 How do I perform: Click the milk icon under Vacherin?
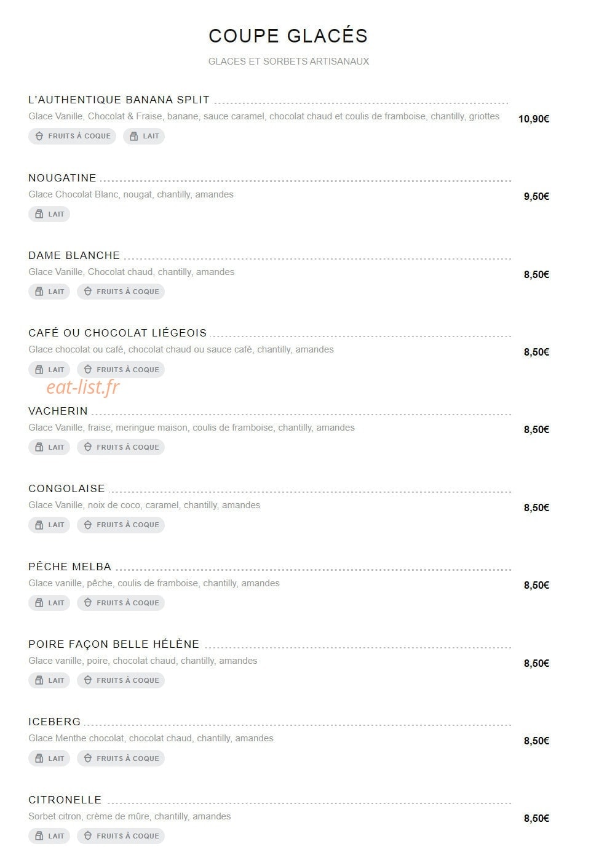[x=39, y=447]
